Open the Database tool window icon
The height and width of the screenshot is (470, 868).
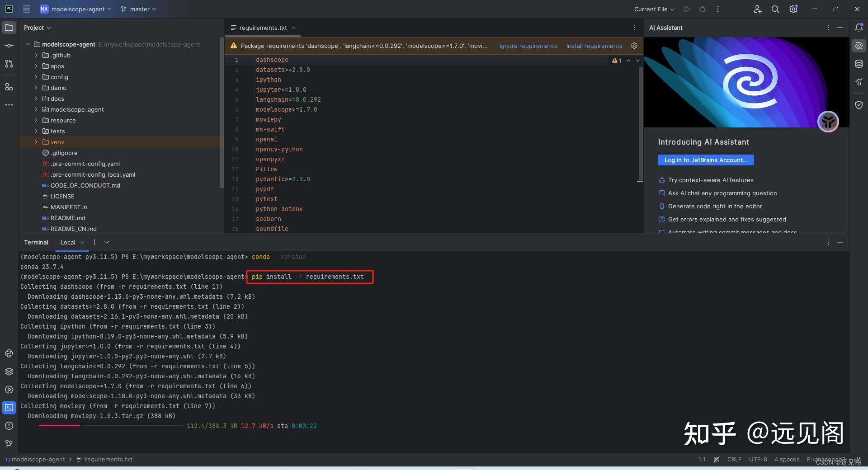click(859, 64)
